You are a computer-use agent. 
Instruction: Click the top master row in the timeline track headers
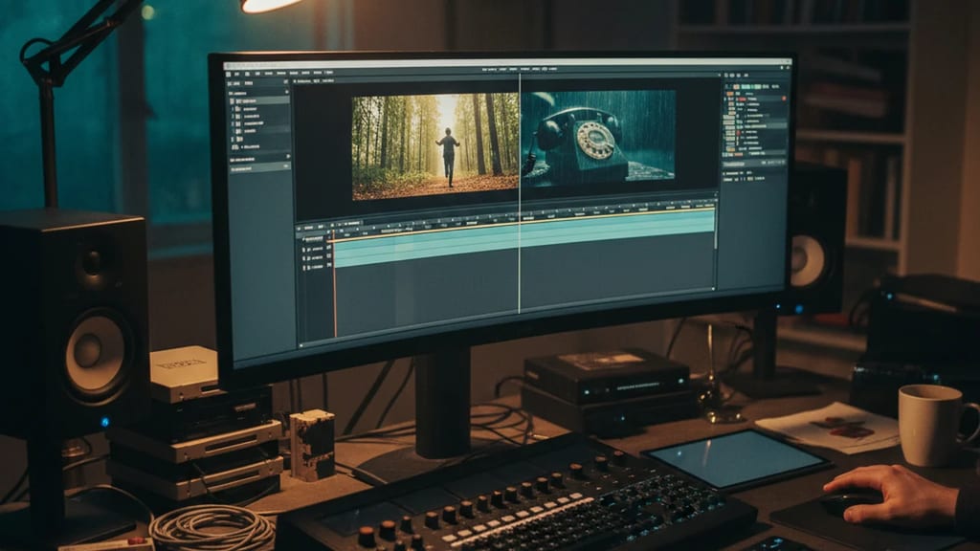coord(314,238)
